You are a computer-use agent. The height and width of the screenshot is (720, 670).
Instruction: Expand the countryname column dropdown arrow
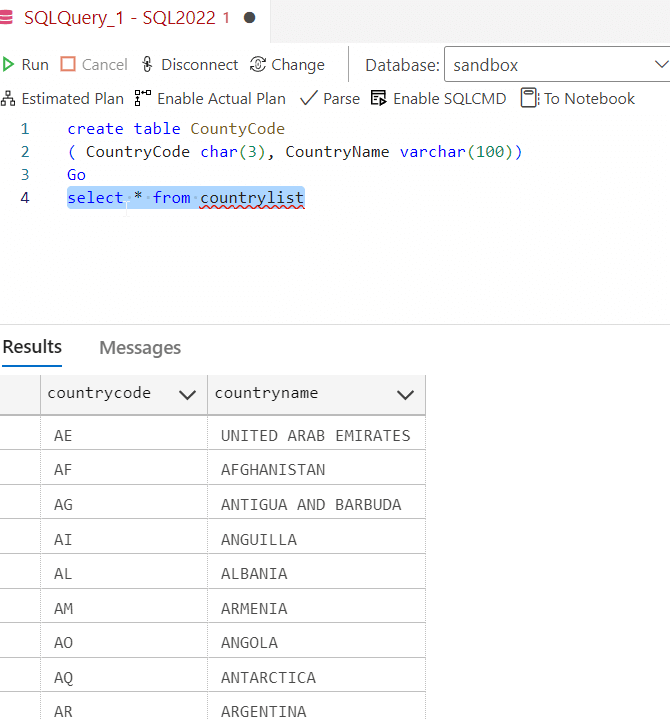[x=405, y=395]
